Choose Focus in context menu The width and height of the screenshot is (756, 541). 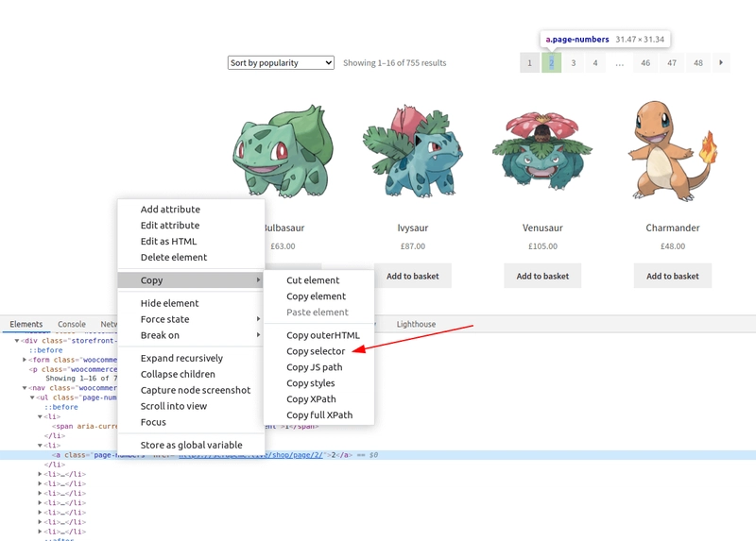pyautogui.click(x=191, y=422)
